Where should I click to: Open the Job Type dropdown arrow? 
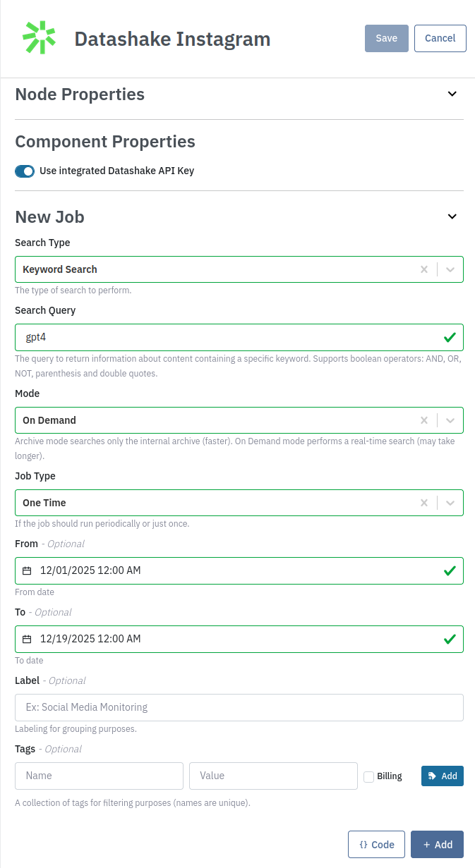pos(450,503)
